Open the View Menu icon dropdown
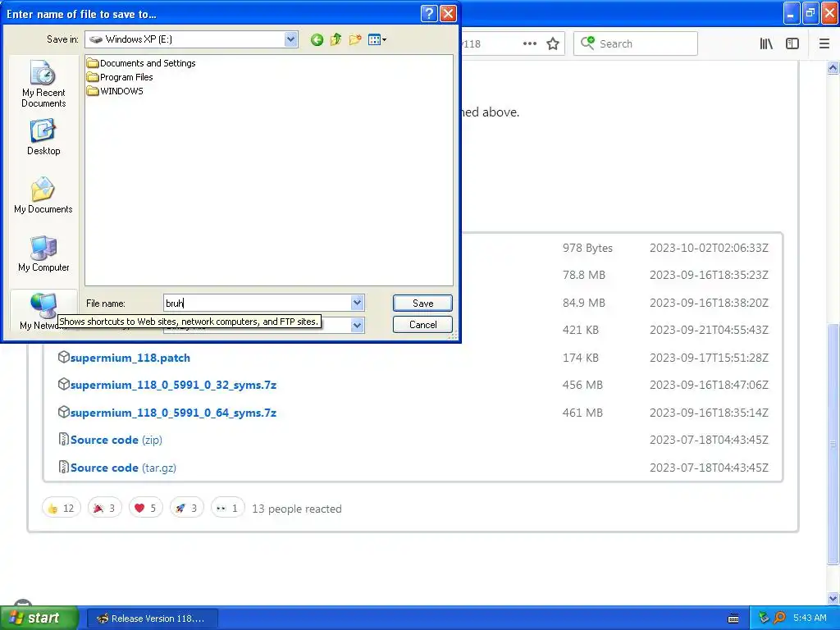840x630 pixels. (377, 39)
